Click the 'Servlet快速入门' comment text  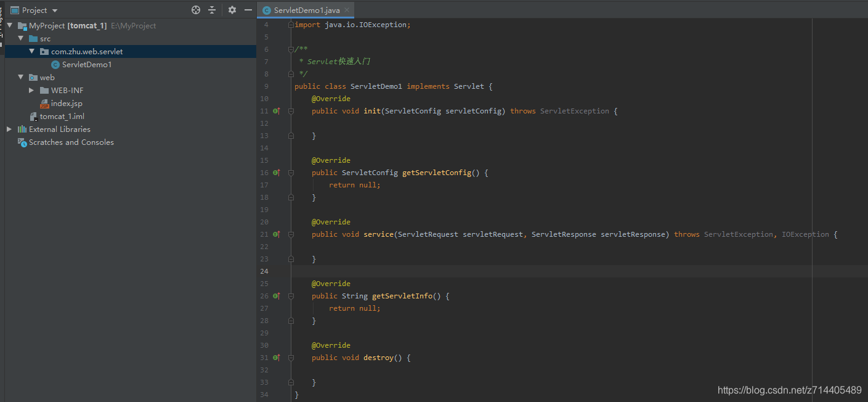(x=339, y=62)
